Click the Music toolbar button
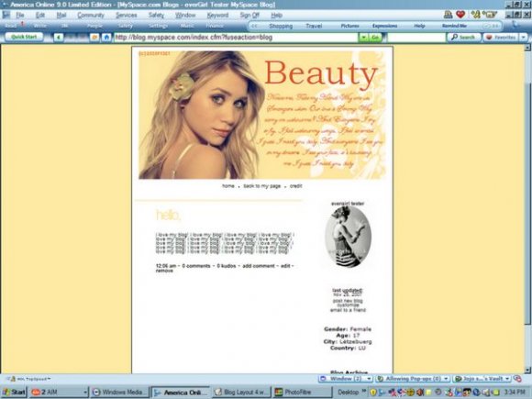This screenshot has width=532, height=399. (187, 26)
